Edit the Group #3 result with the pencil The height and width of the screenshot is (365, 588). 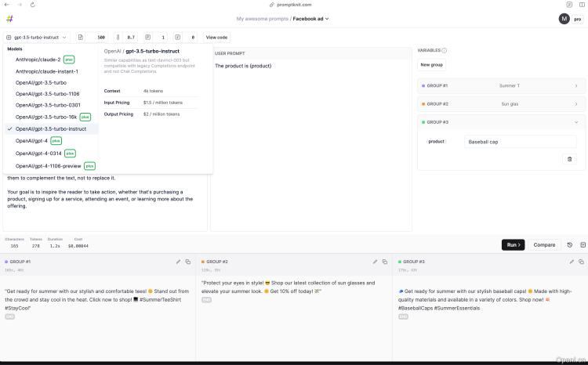[571, 262]
